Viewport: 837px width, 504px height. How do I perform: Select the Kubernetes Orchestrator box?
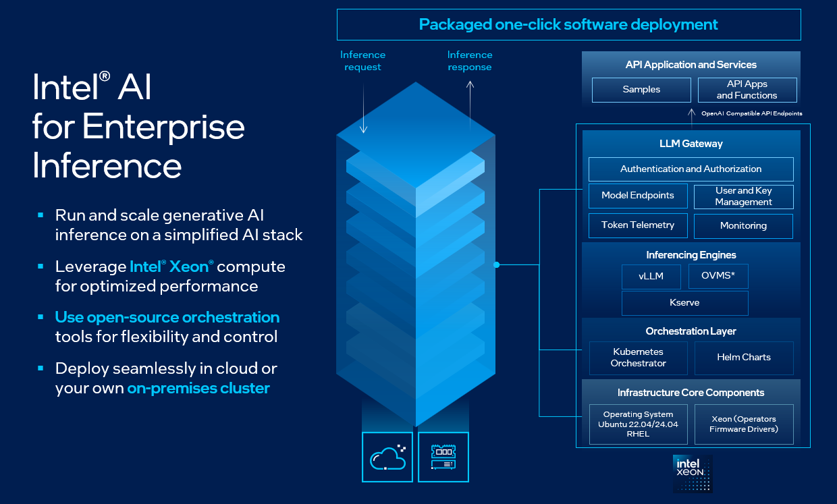coord(638,358)
